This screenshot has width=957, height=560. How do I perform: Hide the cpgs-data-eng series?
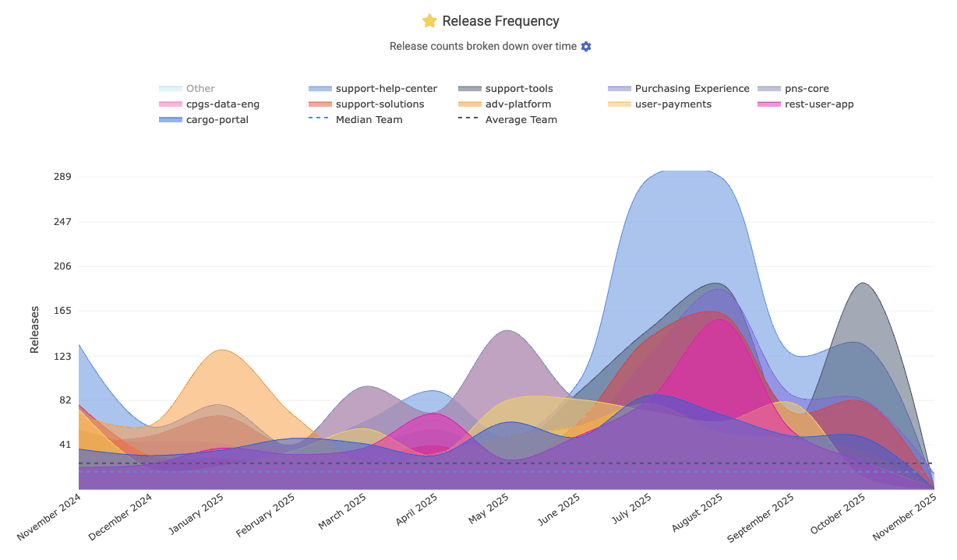pos(222,104)
